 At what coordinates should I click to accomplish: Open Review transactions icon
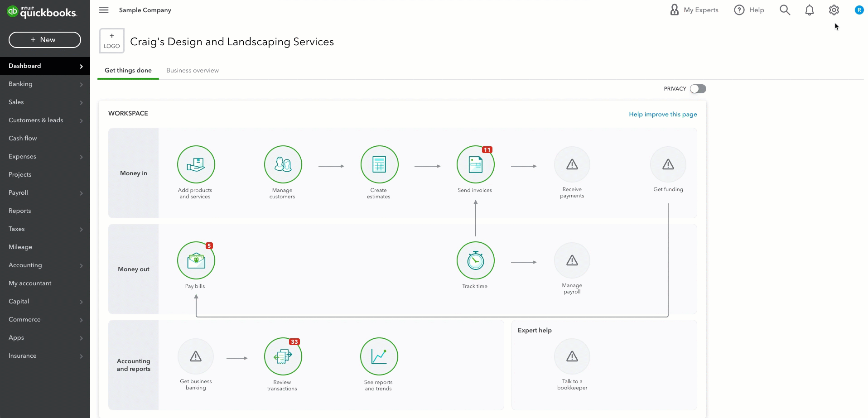coord(283,356)
